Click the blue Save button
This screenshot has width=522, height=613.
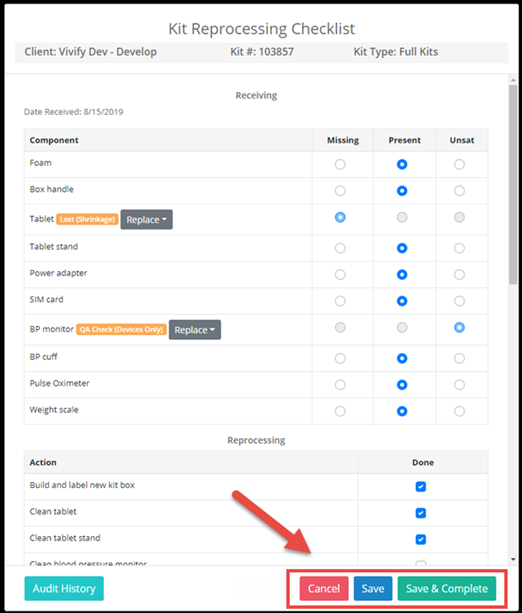pos(373,589)
